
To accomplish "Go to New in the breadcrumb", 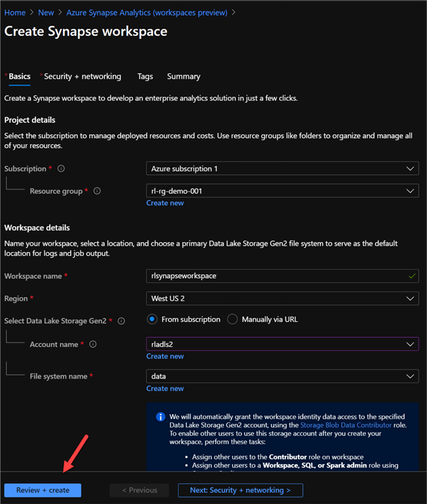I will pos(46,12).
